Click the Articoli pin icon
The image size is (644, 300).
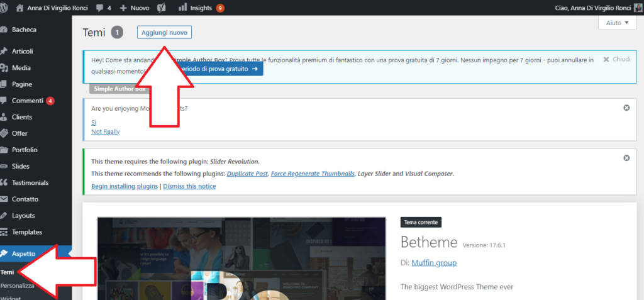click(4, 52)
